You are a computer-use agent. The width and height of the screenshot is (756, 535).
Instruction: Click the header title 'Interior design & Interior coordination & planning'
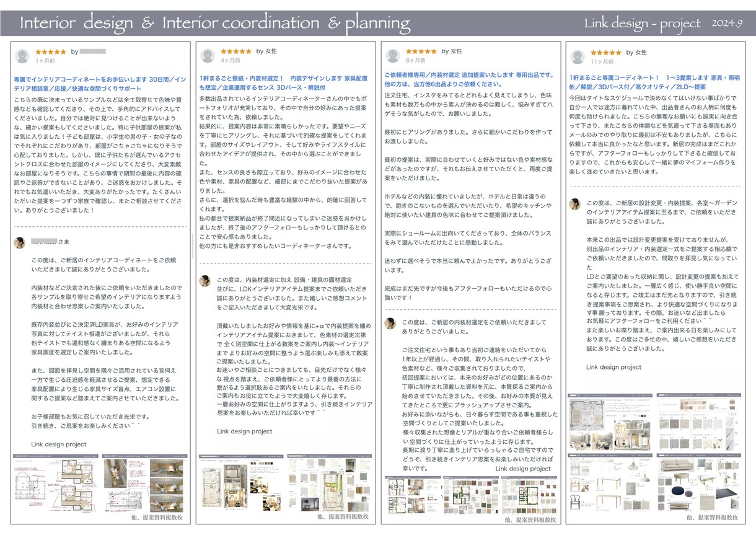(215, 24)
